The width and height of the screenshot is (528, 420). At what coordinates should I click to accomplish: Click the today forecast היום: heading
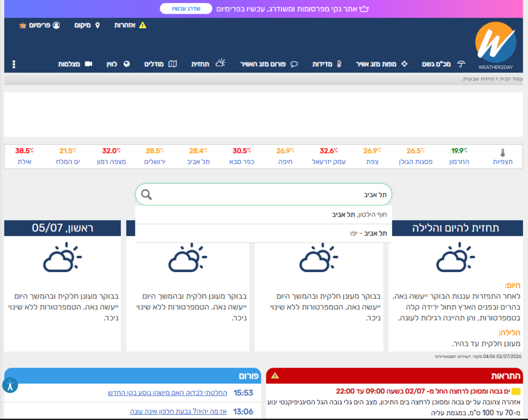coord(512,285)
